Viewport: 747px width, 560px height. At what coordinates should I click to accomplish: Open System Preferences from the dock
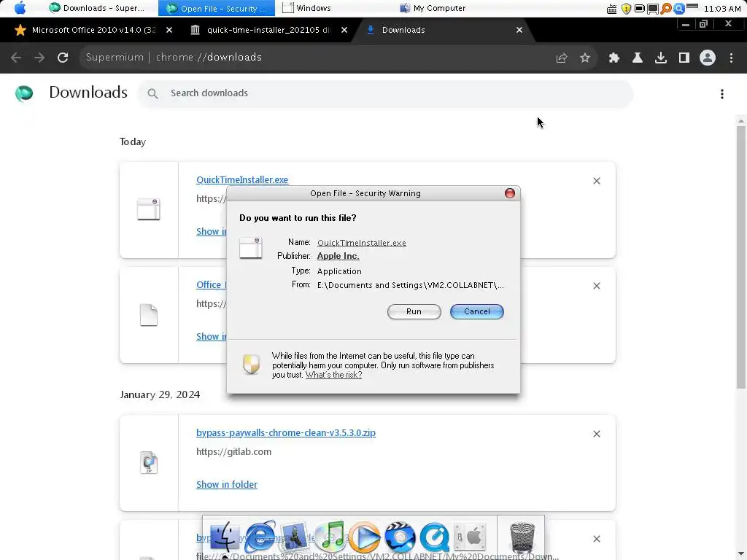pos(469,537)
